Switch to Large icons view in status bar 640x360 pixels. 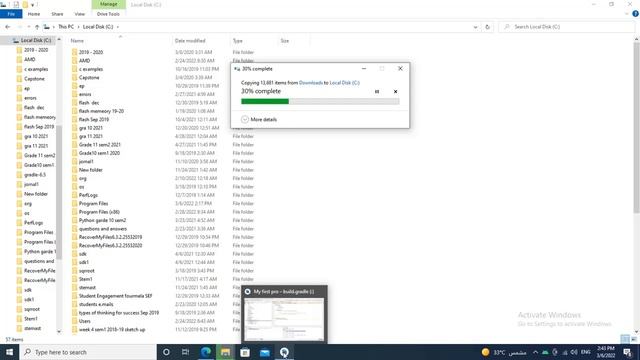[x=634, y=339]
